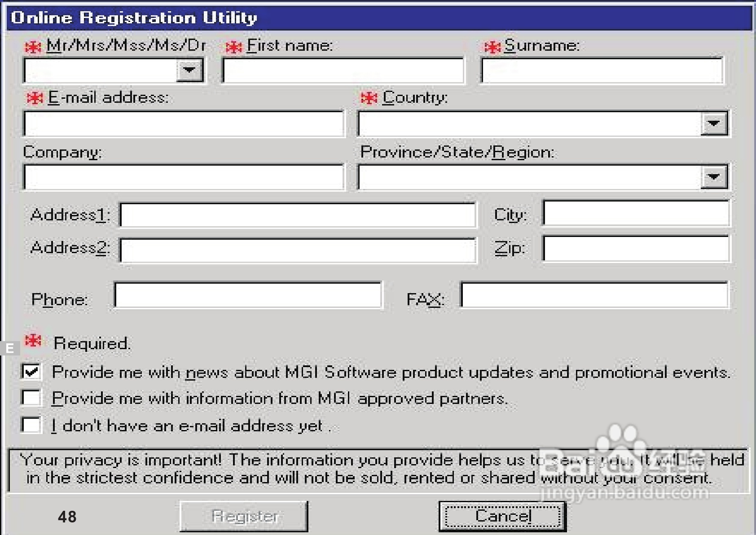Click the Zip input field
The image size is (756, 535).
tap(636, 248)
